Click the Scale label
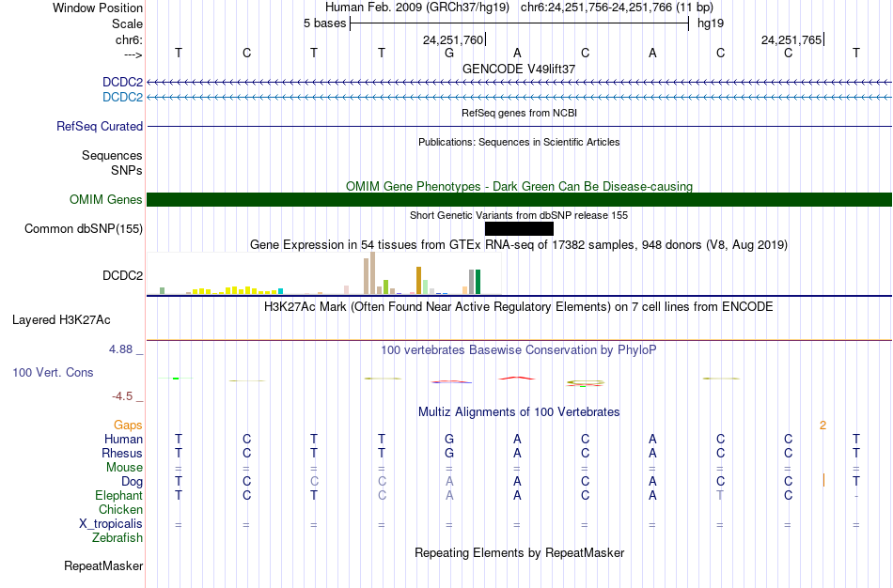The image size is (893, 588). [127, 23]
